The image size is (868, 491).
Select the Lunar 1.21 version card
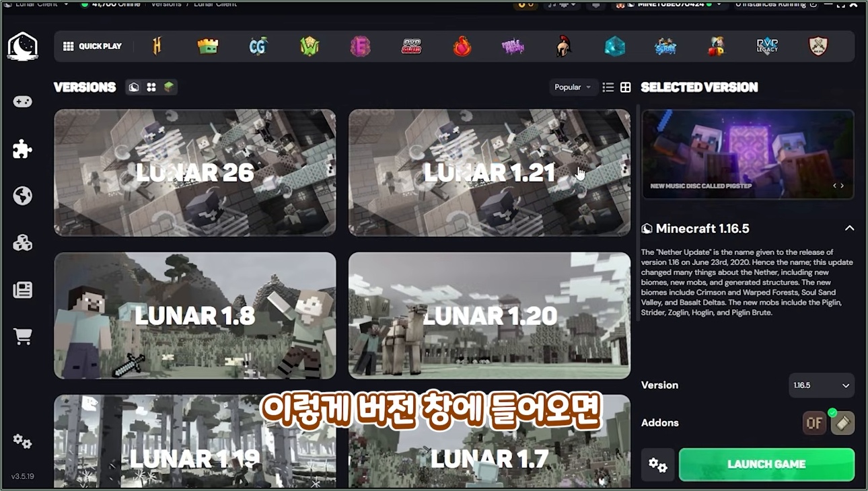click(490, 173)
